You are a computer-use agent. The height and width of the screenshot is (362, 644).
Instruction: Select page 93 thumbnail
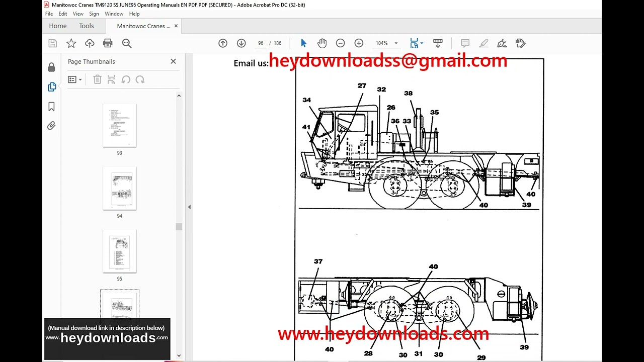click(x=120, y=125)
